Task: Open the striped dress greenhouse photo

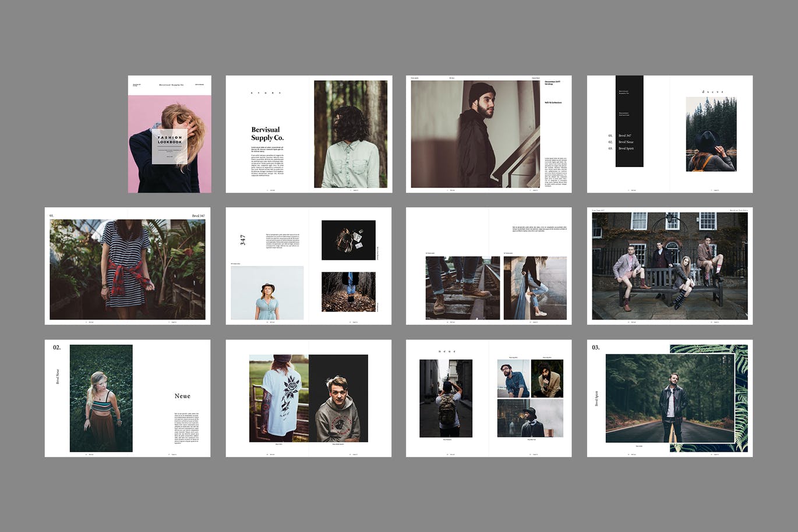Action: [128, 269]
